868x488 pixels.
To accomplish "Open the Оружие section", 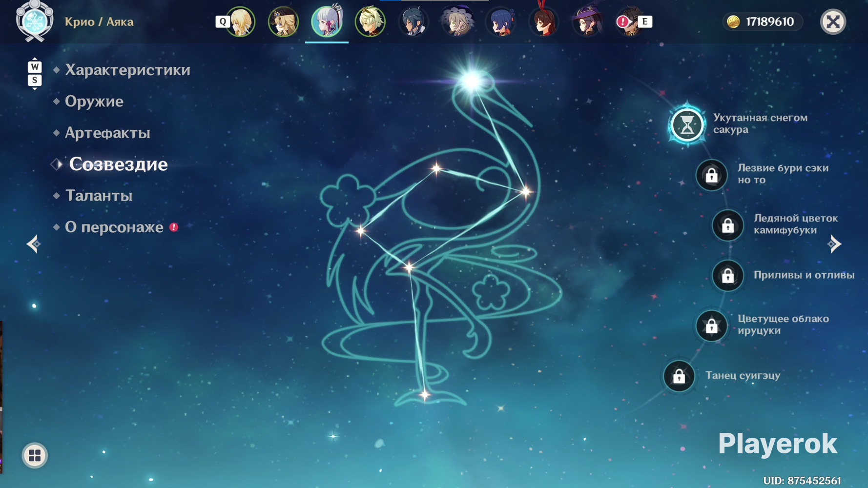I will click(x=94, y=102).
